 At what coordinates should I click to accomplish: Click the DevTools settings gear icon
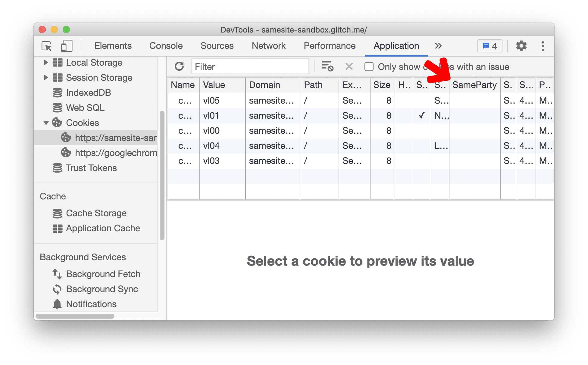pyautogui.click(x=521, y=46)
